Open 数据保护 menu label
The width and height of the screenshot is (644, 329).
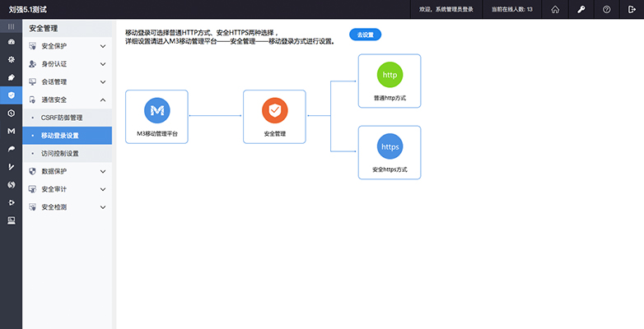[x=54, y=171]
